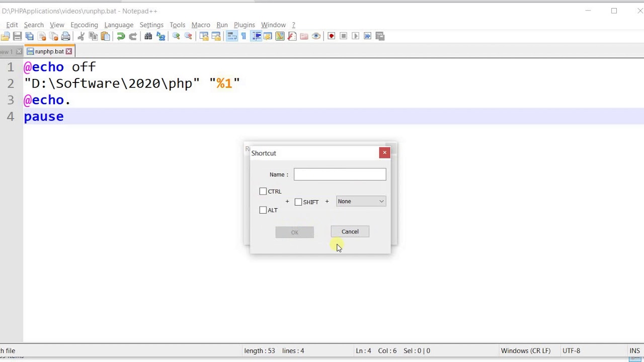Open the Run menu

pyautogui.click(x=222, y=25)
